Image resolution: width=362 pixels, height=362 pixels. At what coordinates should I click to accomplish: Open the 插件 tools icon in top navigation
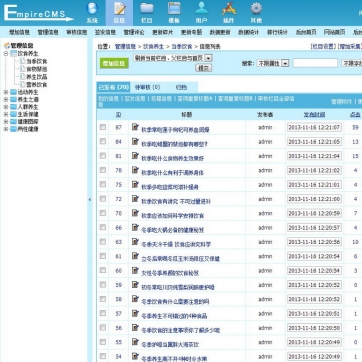229,8
